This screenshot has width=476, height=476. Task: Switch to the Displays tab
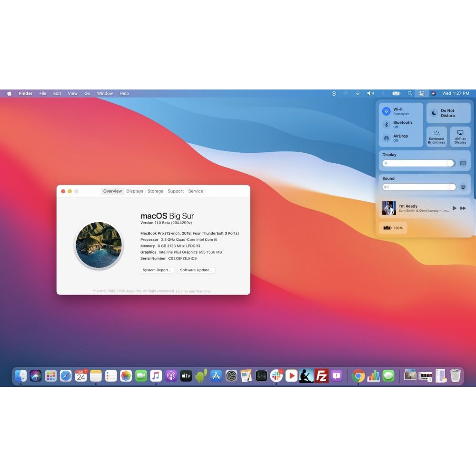click(135, 191)
